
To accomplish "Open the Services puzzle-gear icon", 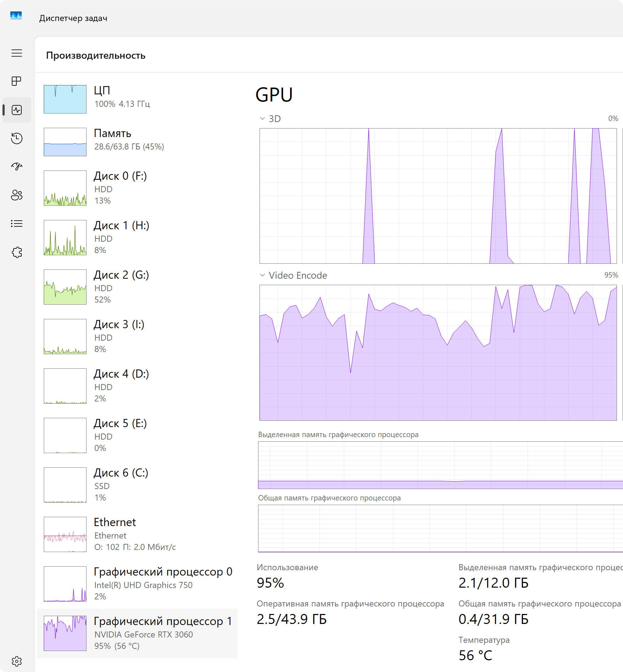I will (17, 252).
